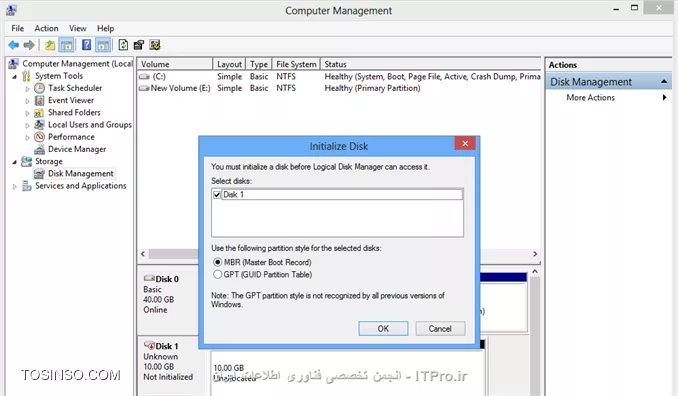Click the Refresh toolbar icon
The height and width of the screenshot is (396, 678).
click(x=123, y=45)
